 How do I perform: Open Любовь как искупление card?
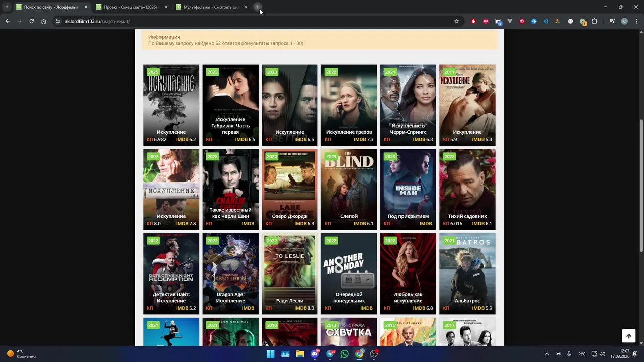(x=408, y=274)
